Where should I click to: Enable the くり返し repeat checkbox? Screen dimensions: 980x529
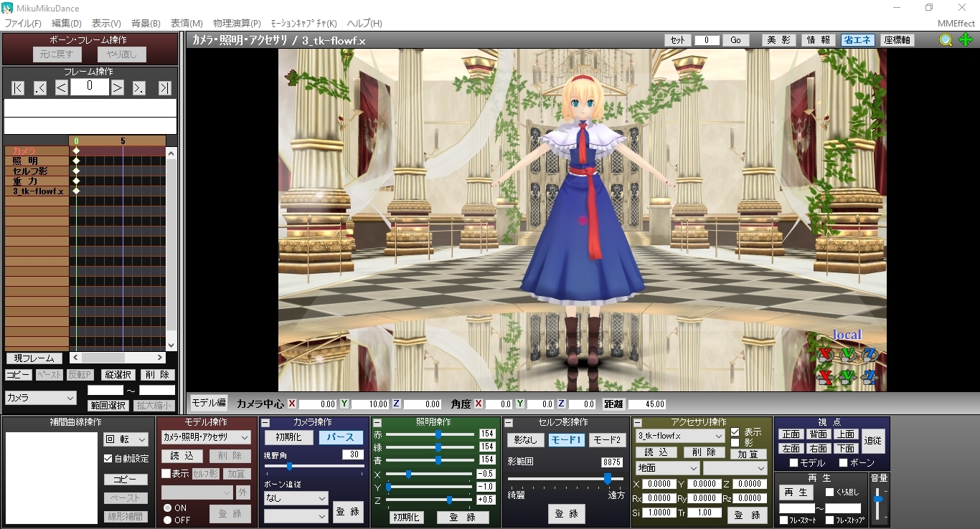[x=829, y=492]
